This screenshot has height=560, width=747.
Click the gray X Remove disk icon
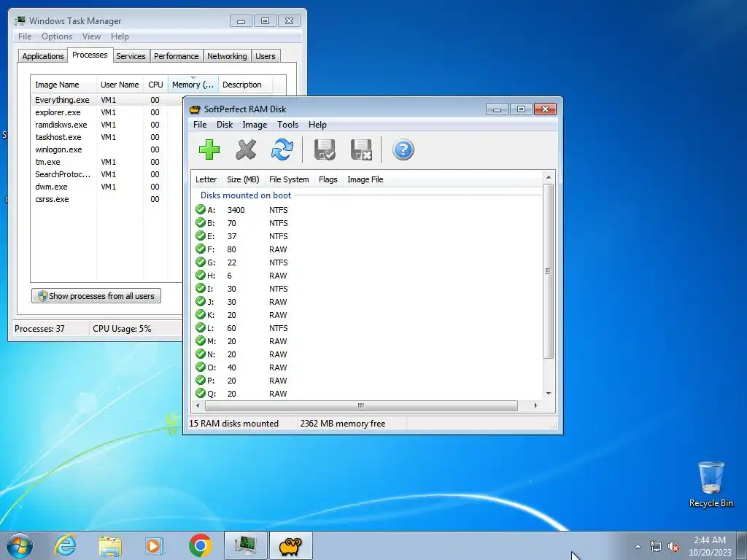[x=246, y=149]
